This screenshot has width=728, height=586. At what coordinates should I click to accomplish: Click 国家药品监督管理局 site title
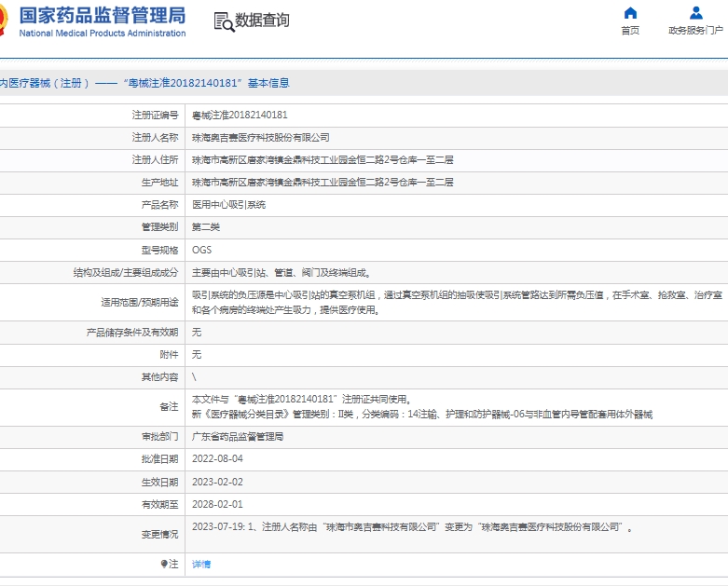click(103, 15)
